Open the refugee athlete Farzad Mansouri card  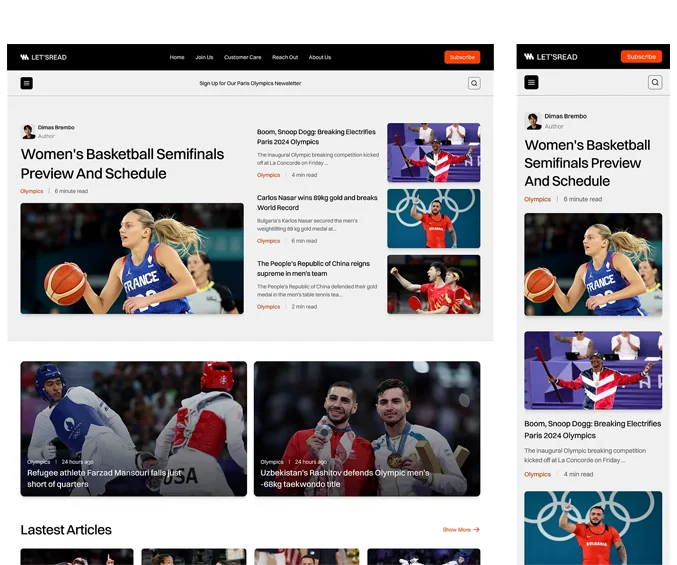133,428
